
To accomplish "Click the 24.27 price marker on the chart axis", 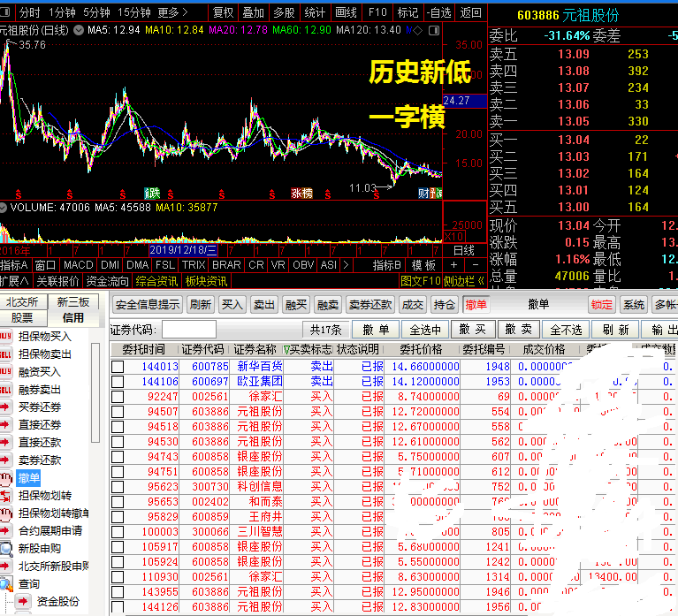I will [464, 101].
